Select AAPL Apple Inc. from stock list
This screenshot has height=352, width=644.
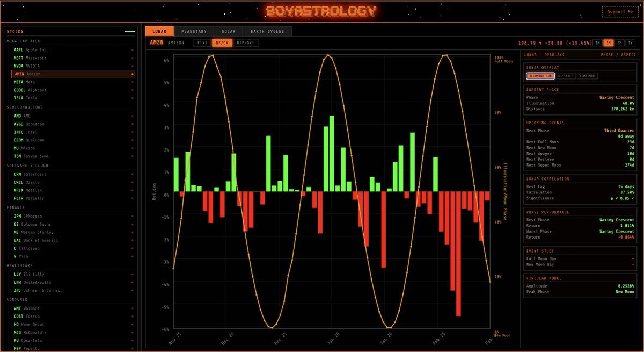[x=73, y=49]
